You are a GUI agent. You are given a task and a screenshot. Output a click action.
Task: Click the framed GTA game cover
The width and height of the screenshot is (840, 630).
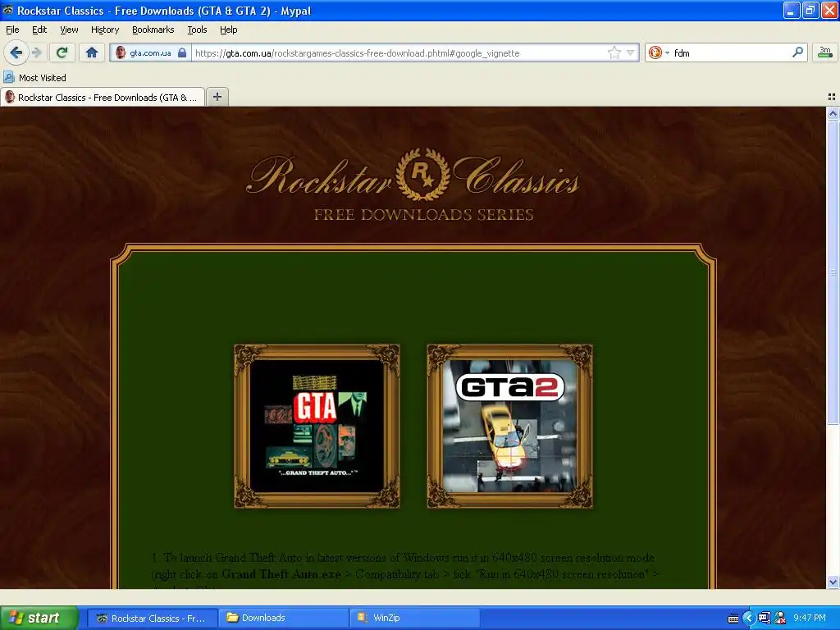317,426
